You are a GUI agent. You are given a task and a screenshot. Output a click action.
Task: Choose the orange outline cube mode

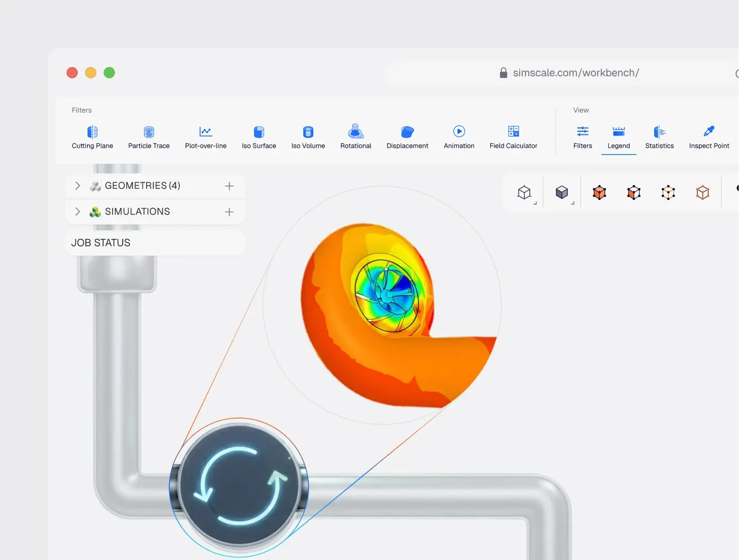[703, 192]
